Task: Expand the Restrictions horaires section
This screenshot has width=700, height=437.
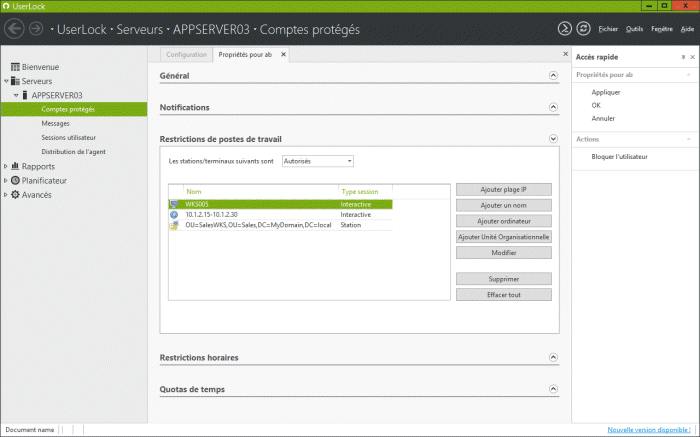Action: (553, 357)
